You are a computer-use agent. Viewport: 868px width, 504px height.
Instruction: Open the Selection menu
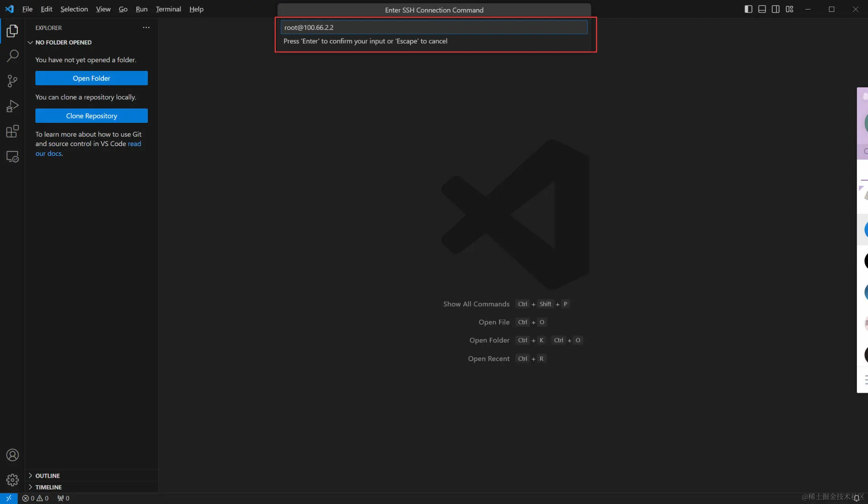pyautogui.click(x=74, y=9)
